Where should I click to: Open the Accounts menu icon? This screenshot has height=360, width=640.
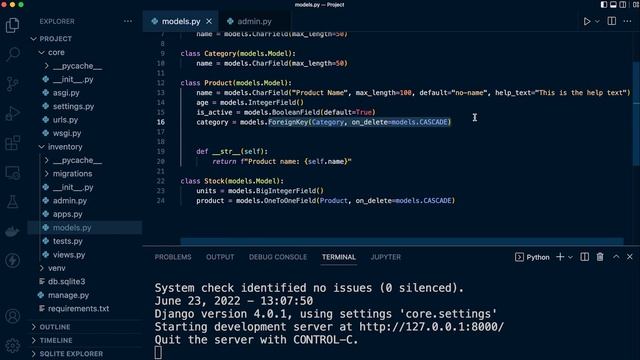pyautogui.click(x=13, y=316)
